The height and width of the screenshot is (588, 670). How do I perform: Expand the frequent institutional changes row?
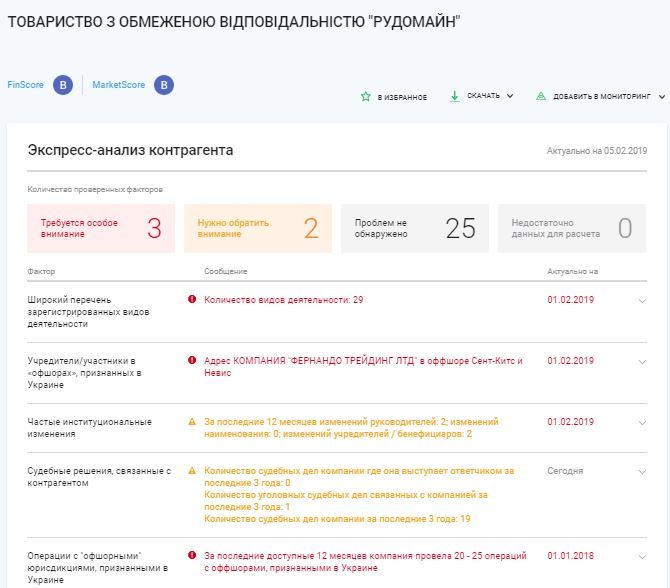(x=642, y=423)
